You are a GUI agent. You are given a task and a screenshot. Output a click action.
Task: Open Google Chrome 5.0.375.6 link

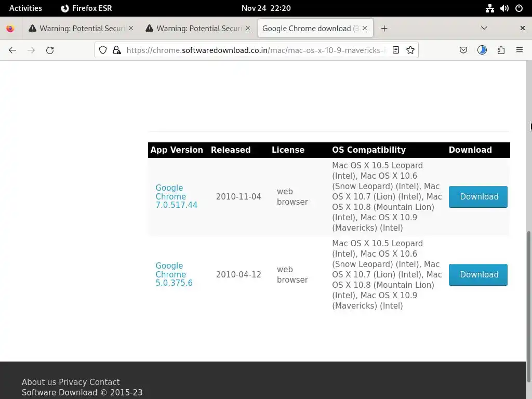point(174,274)
